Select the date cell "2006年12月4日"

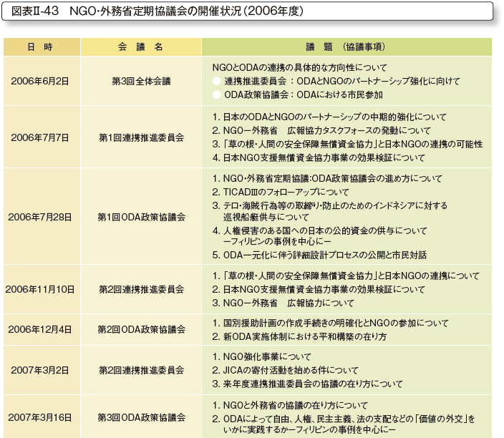coord(40,329)
